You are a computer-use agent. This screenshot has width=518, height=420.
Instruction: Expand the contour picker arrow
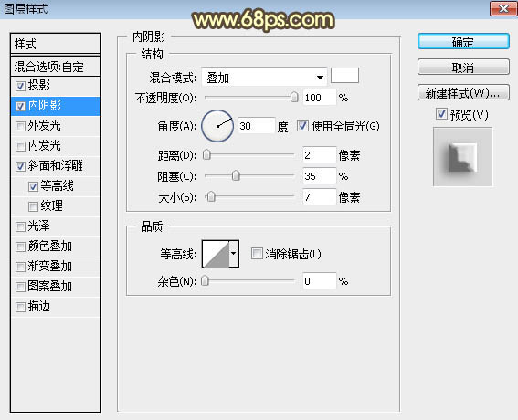click(234, 254)
